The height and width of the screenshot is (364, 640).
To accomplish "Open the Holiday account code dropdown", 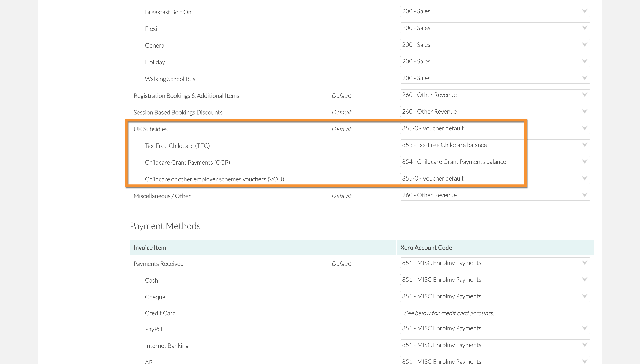I will coord(495,62).
